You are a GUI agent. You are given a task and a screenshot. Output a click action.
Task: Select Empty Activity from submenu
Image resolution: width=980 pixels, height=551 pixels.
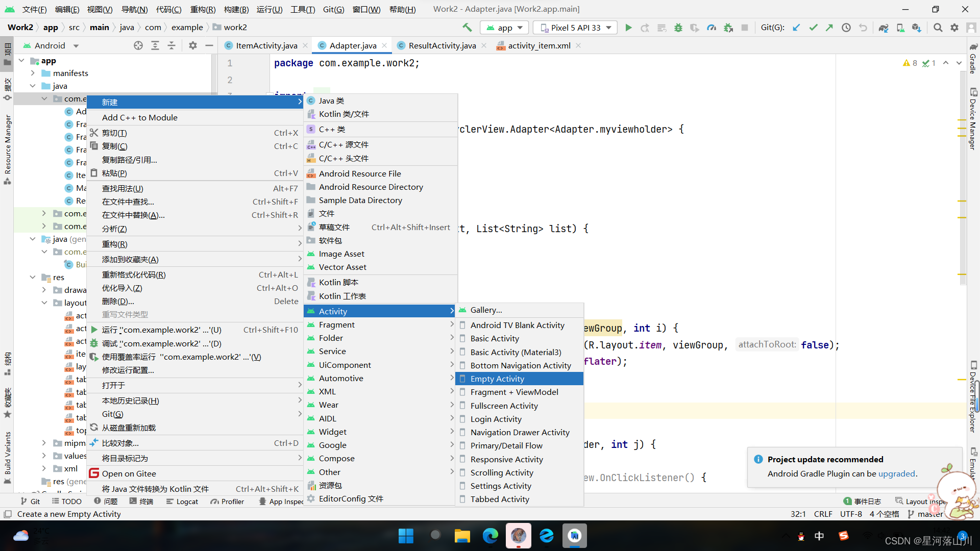(497, 379)
